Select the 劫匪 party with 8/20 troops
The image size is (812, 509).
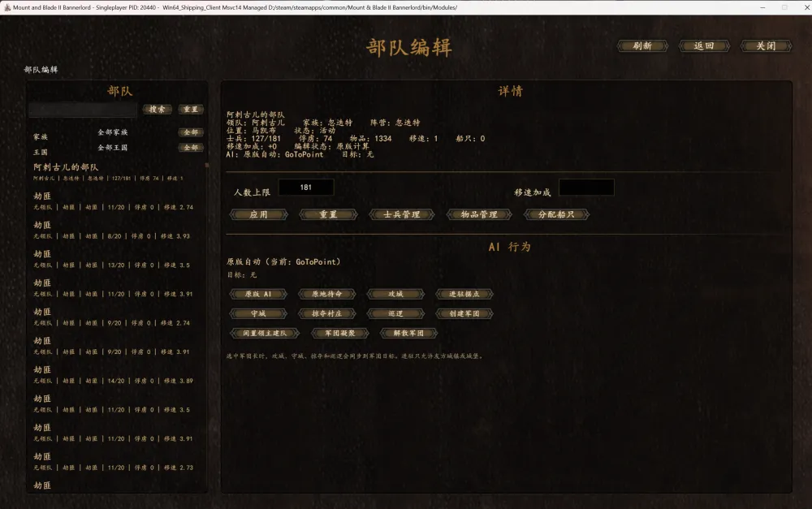pos(116,230)
